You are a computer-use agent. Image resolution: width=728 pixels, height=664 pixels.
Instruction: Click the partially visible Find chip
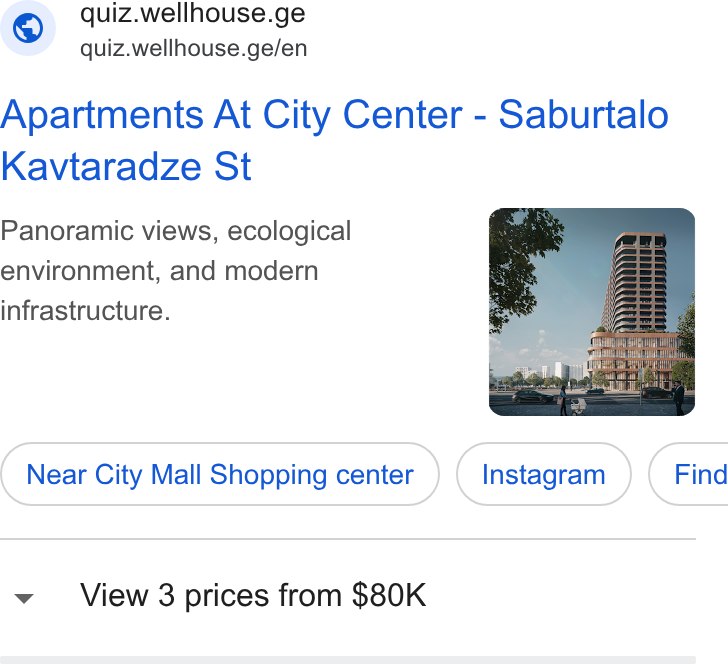689,474
